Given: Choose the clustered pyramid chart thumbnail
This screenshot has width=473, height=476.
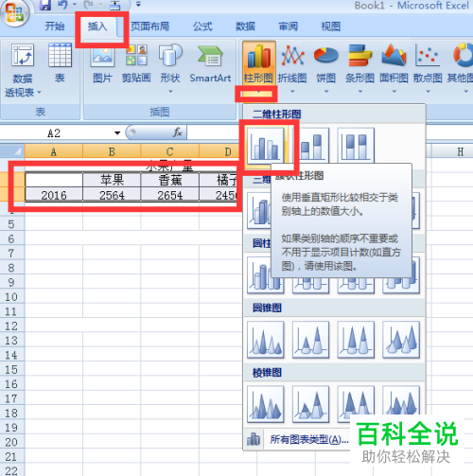Looking at the screenshot, I should coord(266,404).
